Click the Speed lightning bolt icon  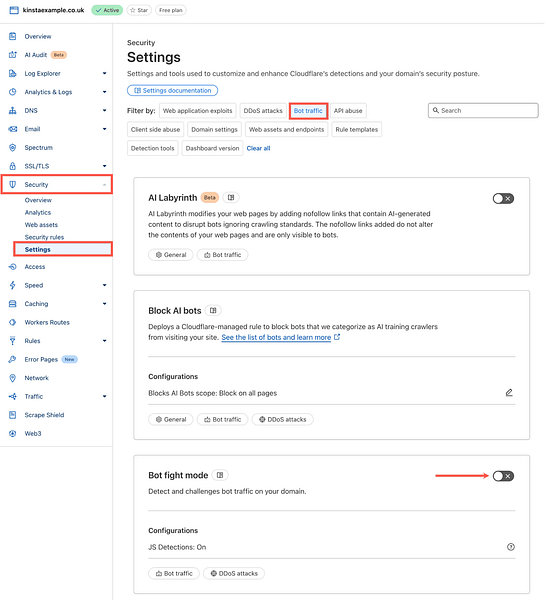[13, 285]
